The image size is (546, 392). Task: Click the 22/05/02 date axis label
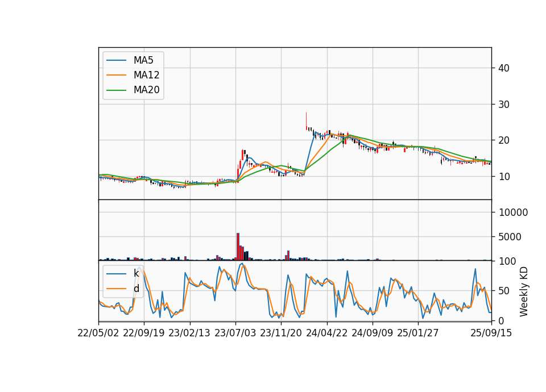(x=98, y=333)
